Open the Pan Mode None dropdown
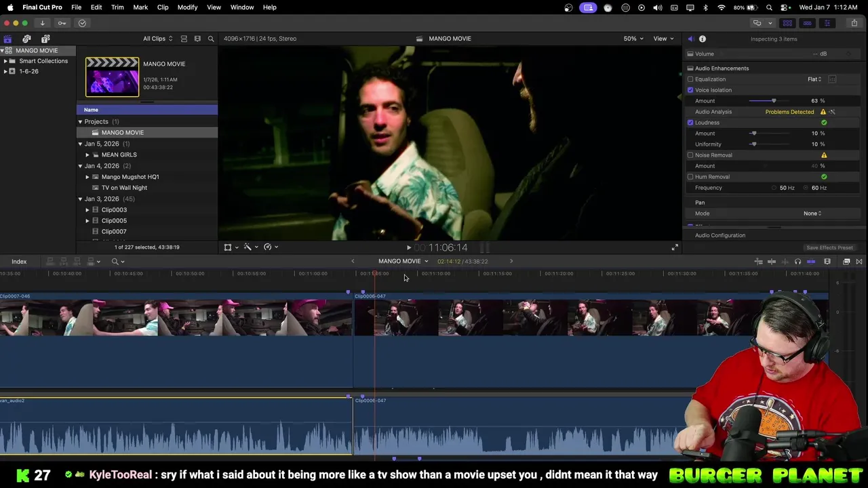 tap(812, 213)
